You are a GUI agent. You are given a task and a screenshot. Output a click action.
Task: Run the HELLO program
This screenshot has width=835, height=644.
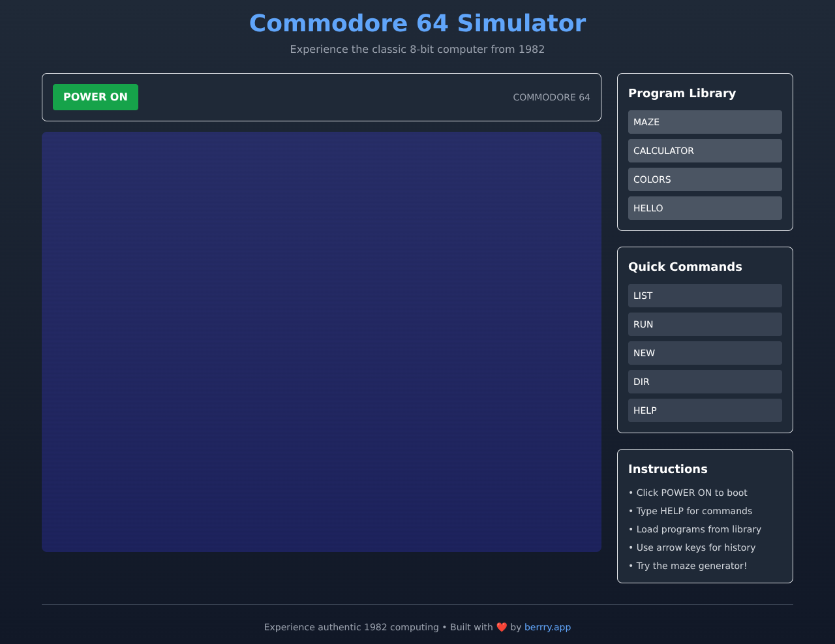click(x=705, y=207)
